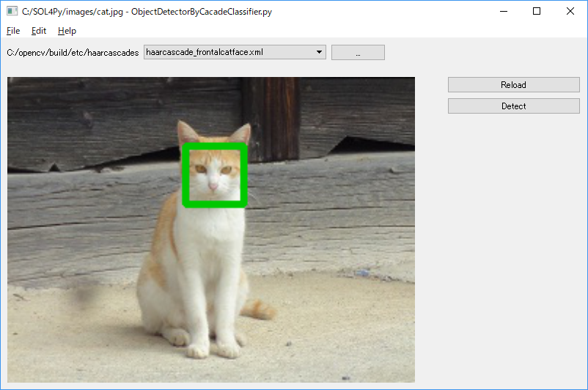Click the application icon in title bar
The height and width of the screenshot is (390, 588).
[x=12, y=11]
